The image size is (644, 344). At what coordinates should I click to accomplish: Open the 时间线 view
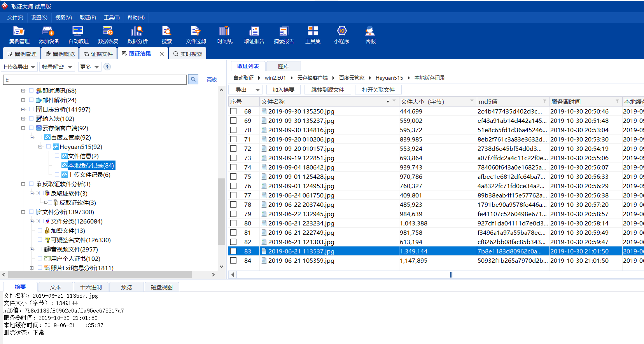click(x=225, y=35)
